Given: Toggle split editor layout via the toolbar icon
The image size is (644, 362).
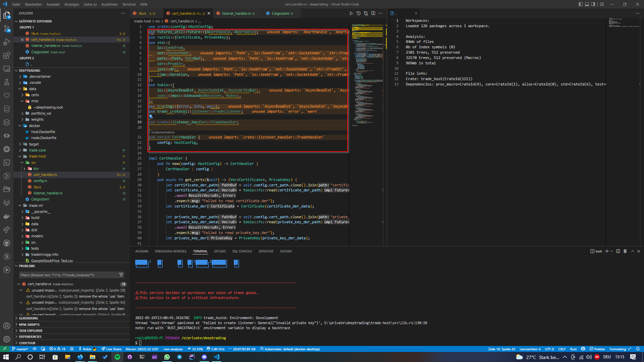Looking at the screenshot, I should (x=373, y=13).
